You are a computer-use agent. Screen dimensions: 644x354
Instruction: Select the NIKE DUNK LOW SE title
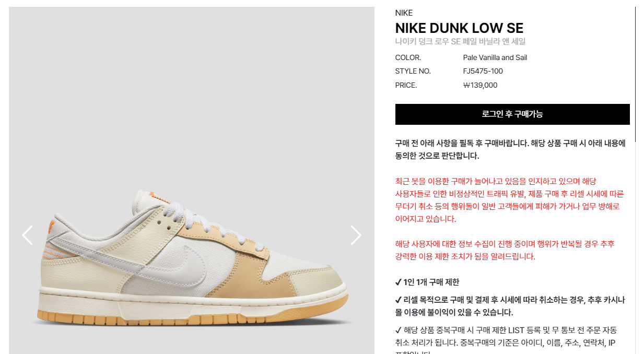point(459,28)
